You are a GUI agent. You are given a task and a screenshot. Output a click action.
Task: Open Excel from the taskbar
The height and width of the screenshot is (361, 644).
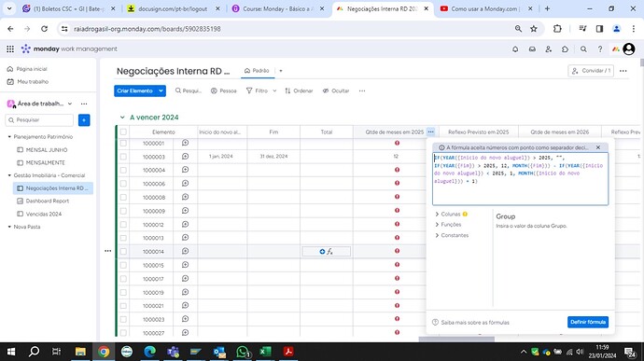coord(265,352)
